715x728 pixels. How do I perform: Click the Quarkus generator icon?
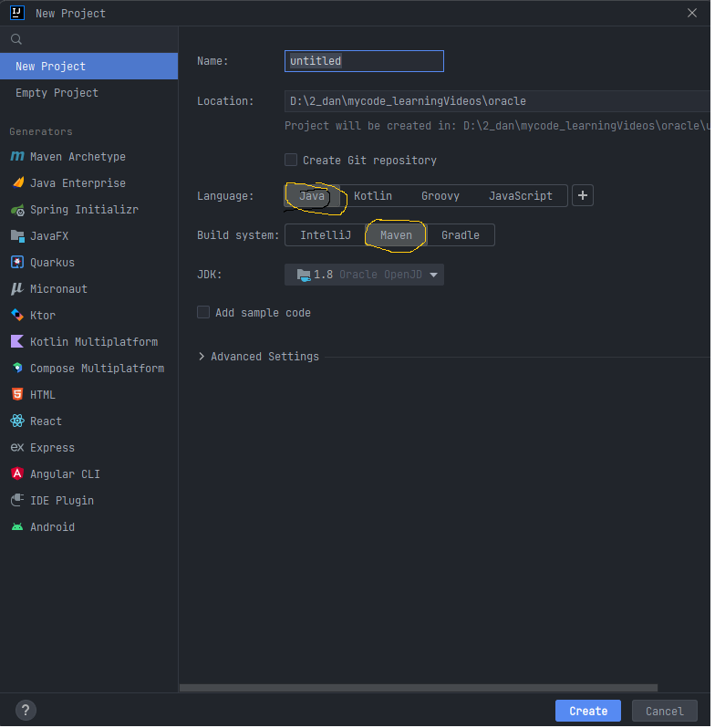[17, 263]
